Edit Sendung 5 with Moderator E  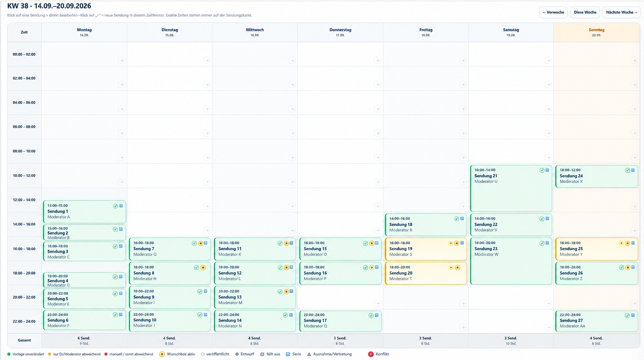85,299
